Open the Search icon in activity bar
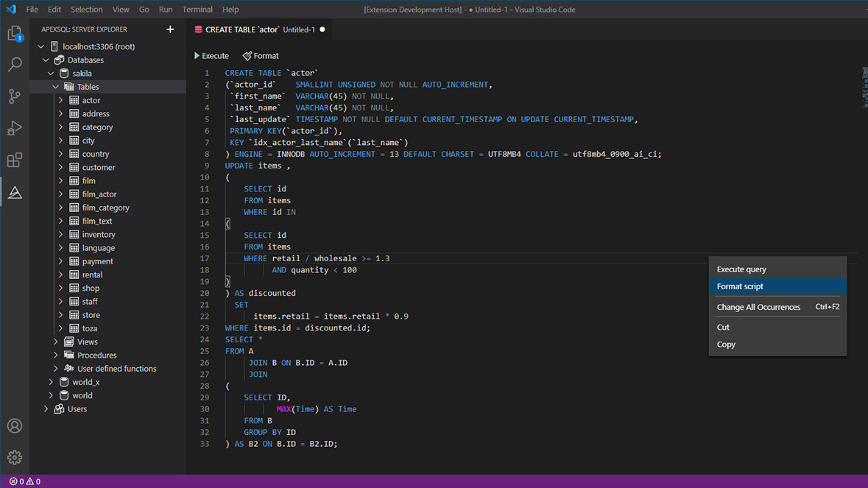 [15, 65]
